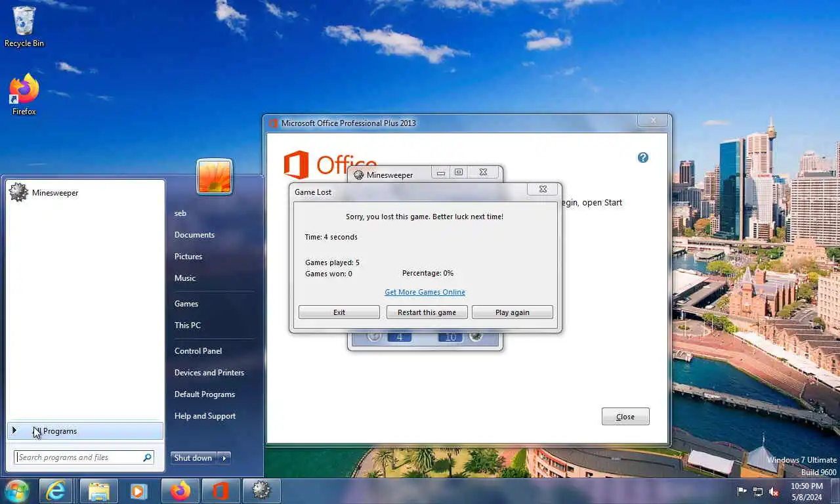The height and width of the screenshot is (504, 840).
Task: Open Music from the Start menu
Action: click(185, 278)
